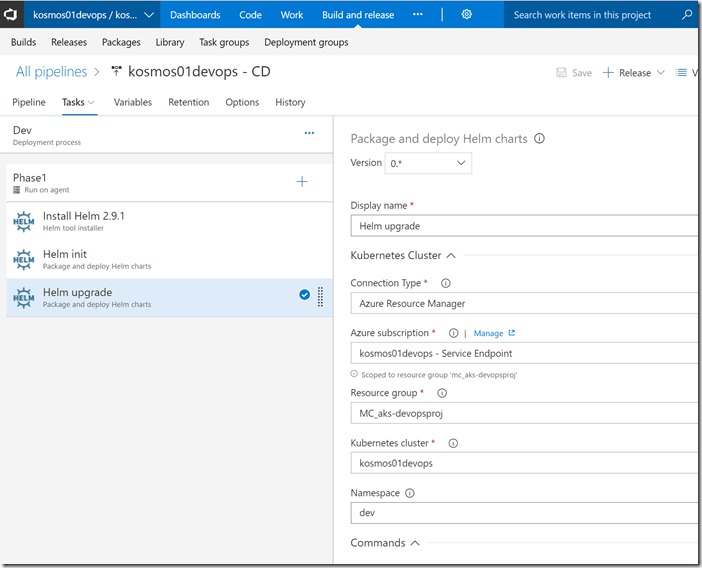The image size is (702, 568).
Task: Go to All pipelines breadcrumb link
Action: click(51, 72)
